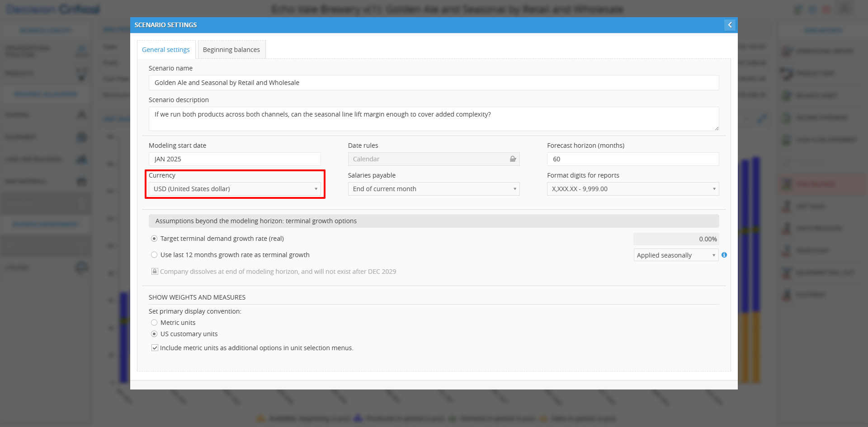Click the 0.00% terminal growth rate field

(x=676, y=239)
